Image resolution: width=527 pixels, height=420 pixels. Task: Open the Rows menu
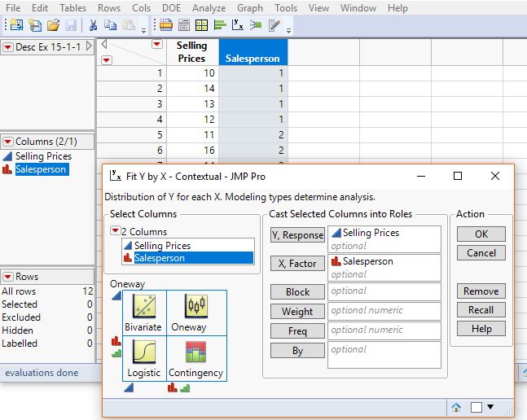(x=109, y=7)
